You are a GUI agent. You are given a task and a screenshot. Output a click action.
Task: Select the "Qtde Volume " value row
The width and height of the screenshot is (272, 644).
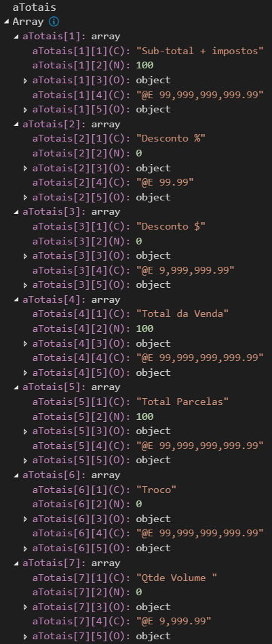pos(125,578)
